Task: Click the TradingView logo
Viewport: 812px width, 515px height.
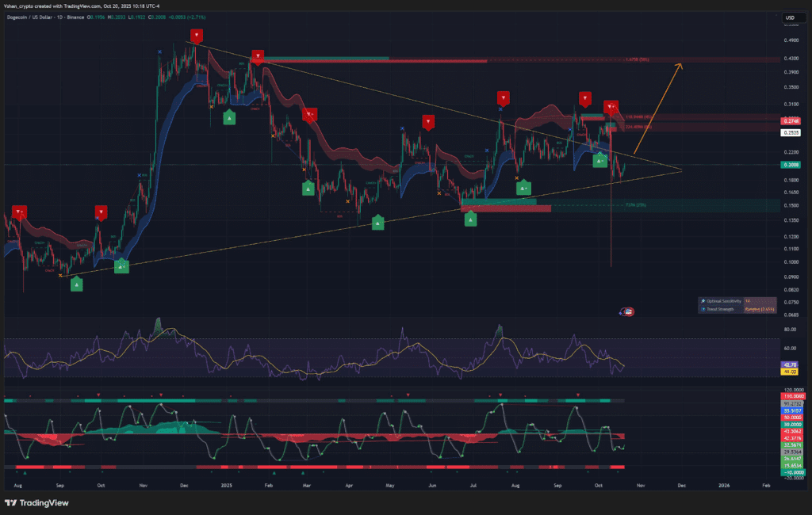Action: click(36, 502)
